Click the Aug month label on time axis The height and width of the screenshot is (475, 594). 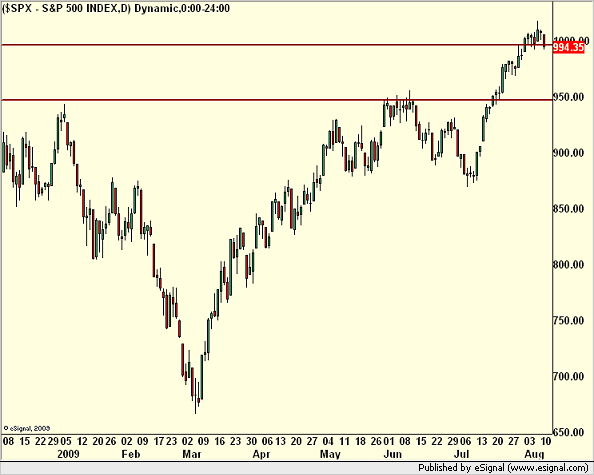click(x=534, y=454)
